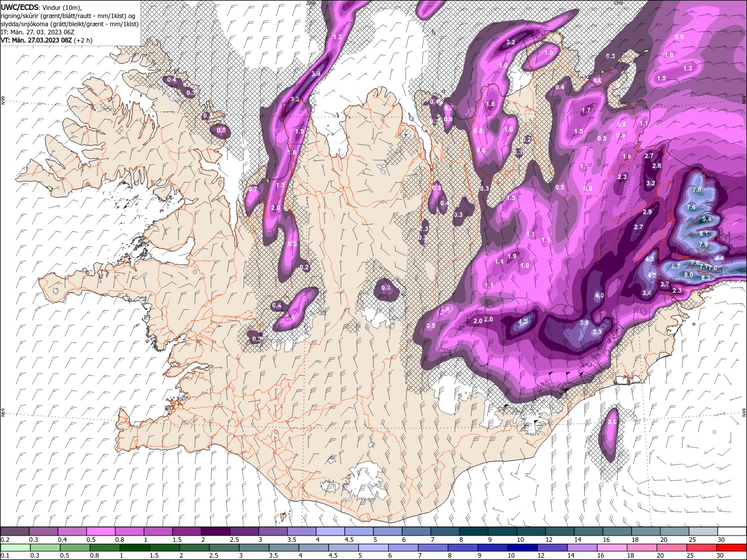Click the 20W longitude label at top edge
Screen dimensions: 747x560
(x=310, y=3)
